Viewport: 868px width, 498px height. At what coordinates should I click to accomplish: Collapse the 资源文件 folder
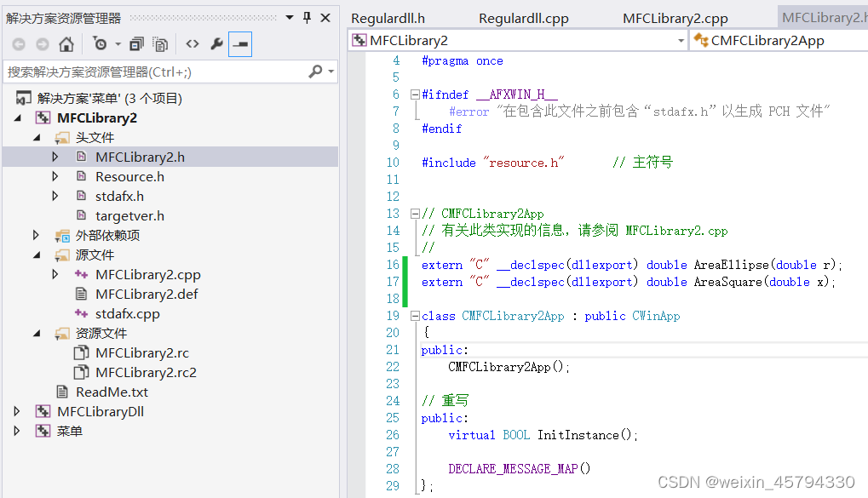coord(37,333)
